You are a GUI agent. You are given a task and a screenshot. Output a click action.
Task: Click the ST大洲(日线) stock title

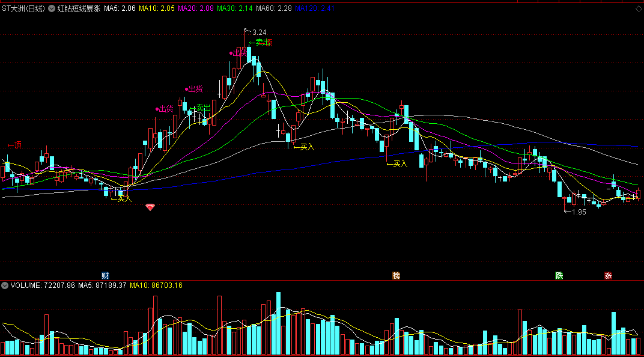coord(23,8)
